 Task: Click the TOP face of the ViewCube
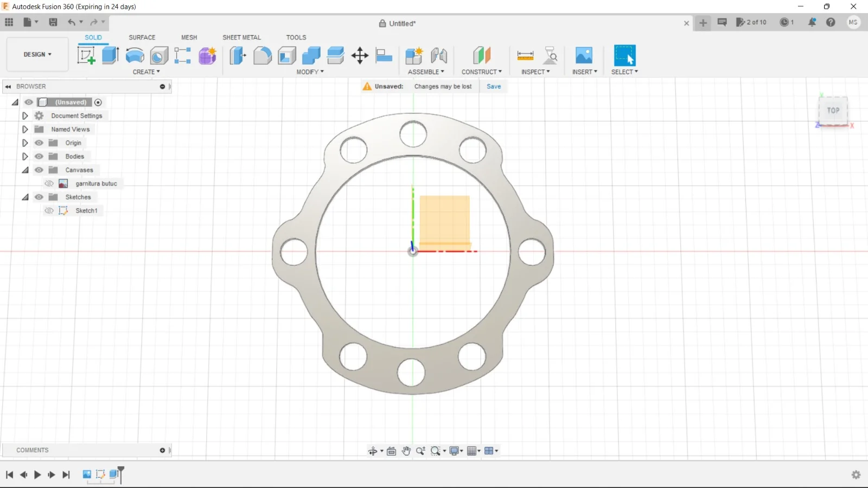coord(833,111)
